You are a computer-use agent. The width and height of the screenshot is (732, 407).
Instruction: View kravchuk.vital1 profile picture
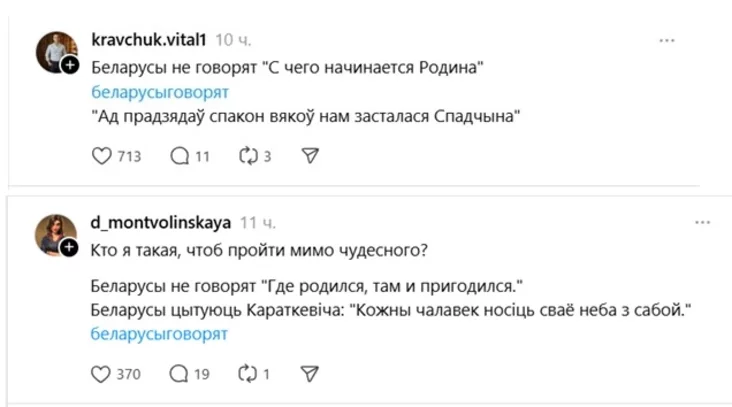[55, 50]
